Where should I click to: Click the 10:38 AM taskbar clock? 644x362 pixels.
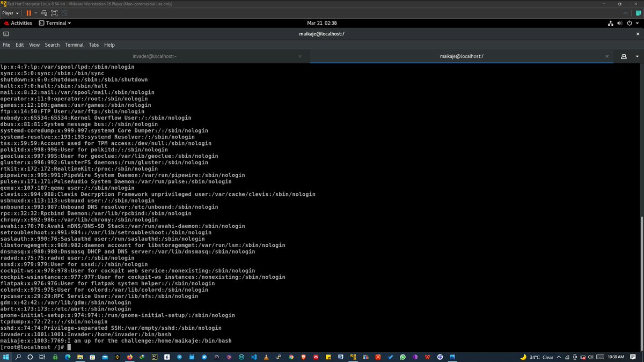(x=616, y=357)
